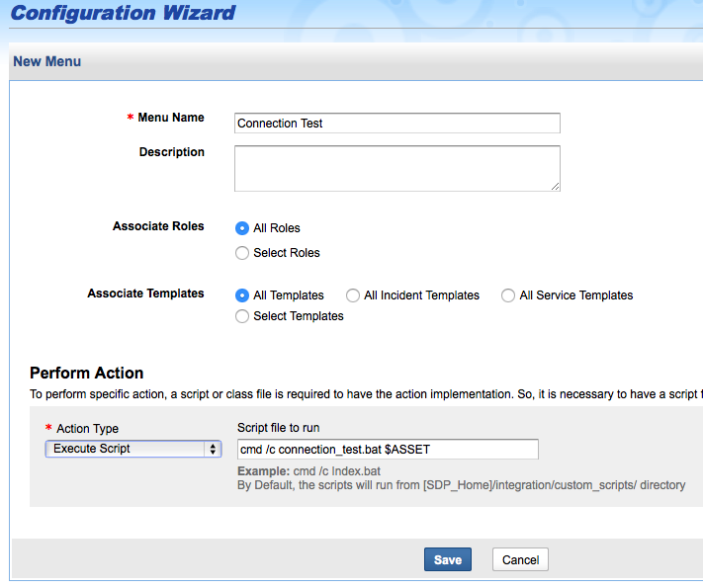
Task: Click the Menu Name text field
Action: click(x=396, y=124)
